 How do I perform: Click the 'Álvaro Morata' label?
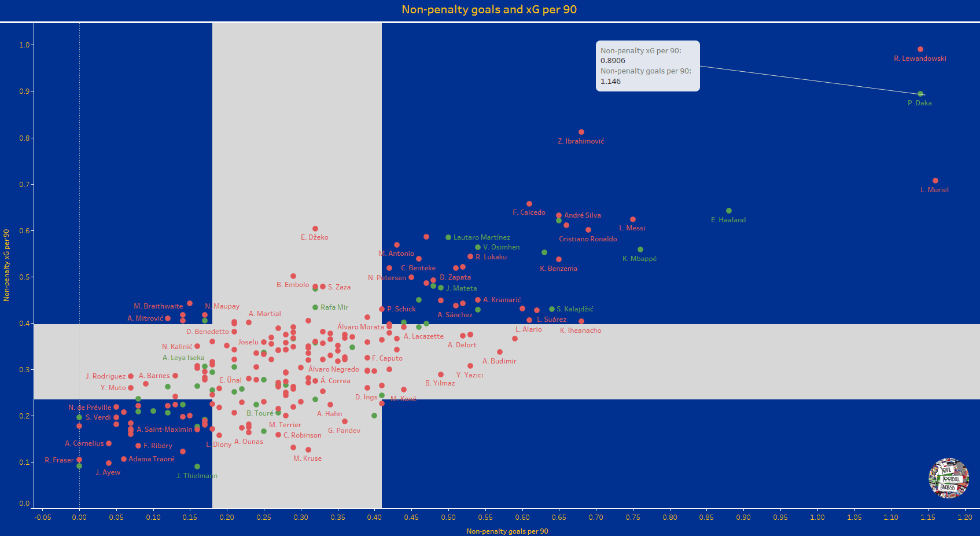[x=360, y=327]
